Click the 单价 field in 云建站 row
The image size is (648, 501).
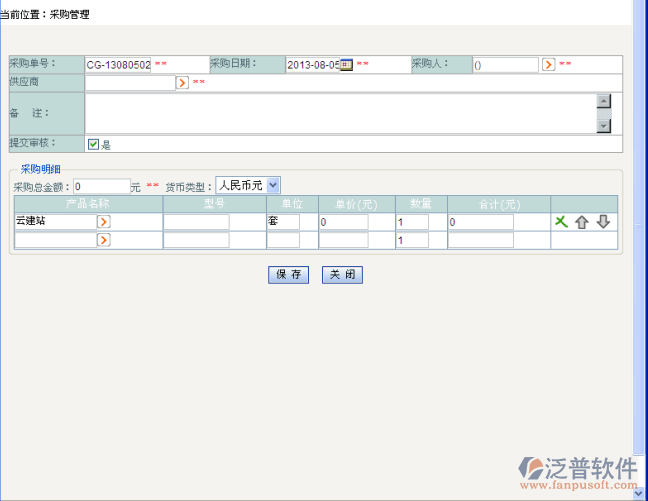(x=343, y=222)
